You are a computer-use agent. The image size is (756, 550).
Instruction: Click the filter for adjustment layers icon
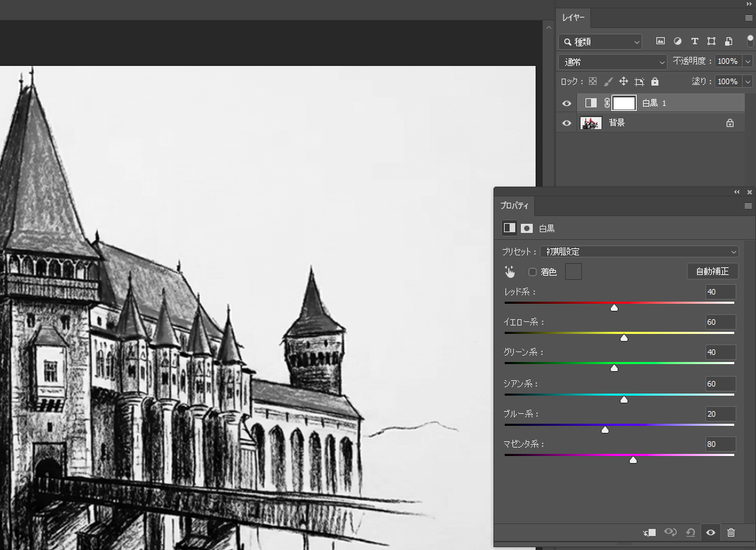click(677, 41)
